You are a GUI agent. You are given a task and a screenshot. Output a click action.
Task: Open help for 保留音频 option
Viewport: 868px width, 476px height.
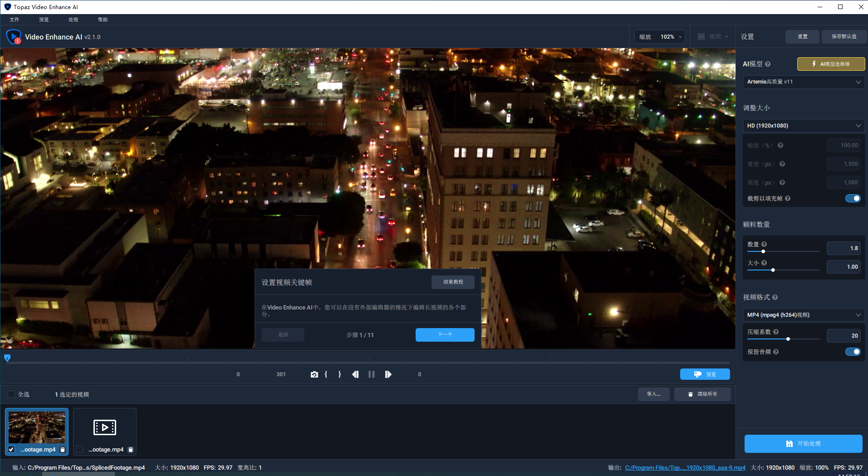(776, 352)
